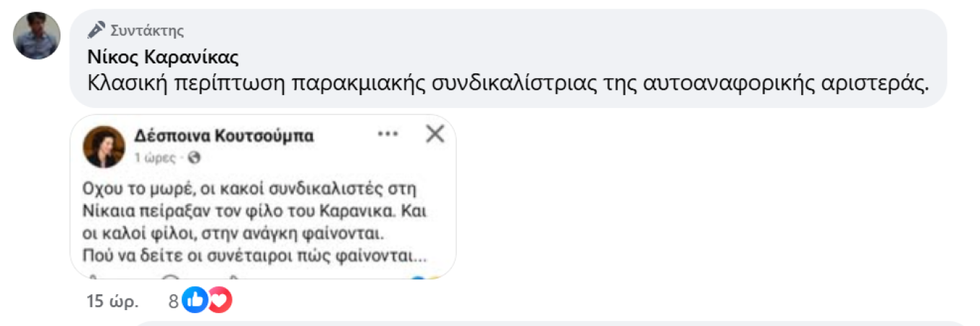Open Νίκος Καρανίκας profile name link

[163, 57]
